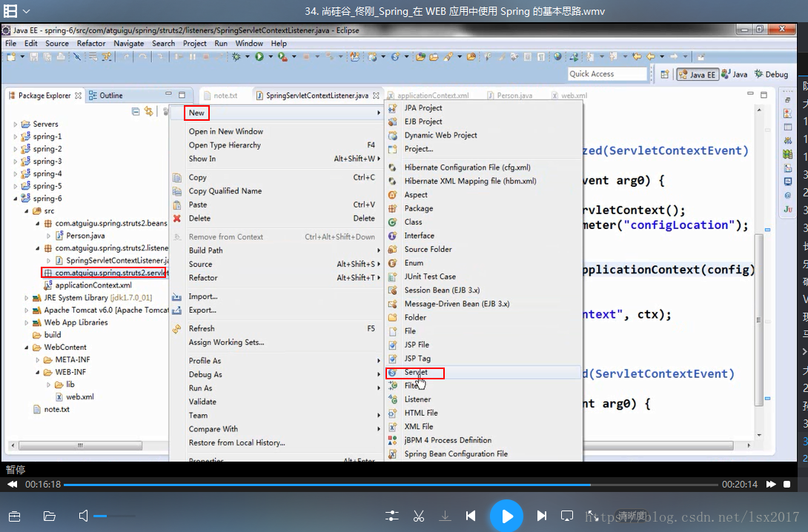
Task: Click the Package icon in the New submenu
Action: 392,209
